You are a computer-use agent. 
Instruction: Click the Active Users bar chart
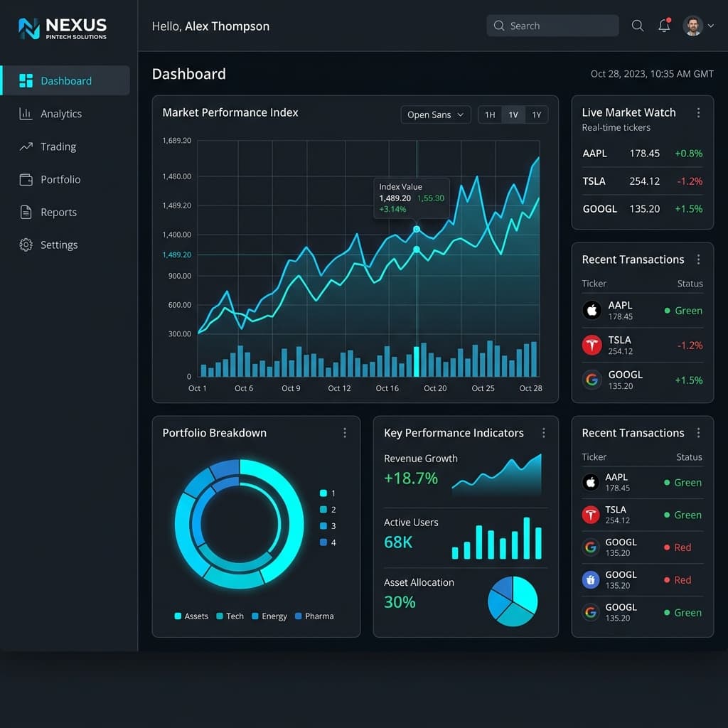point(496,538)
